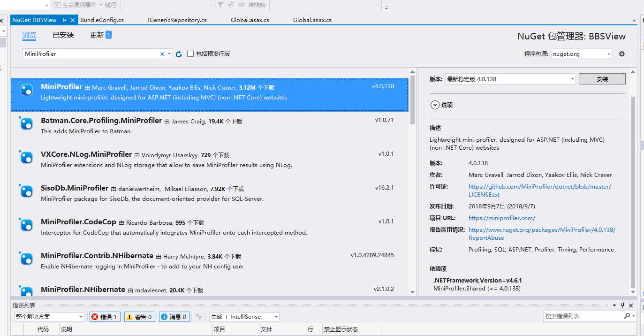Open the Build + IntelliSense dropdown
This screenshot has width=644, height=336.
tap(275, 317)
